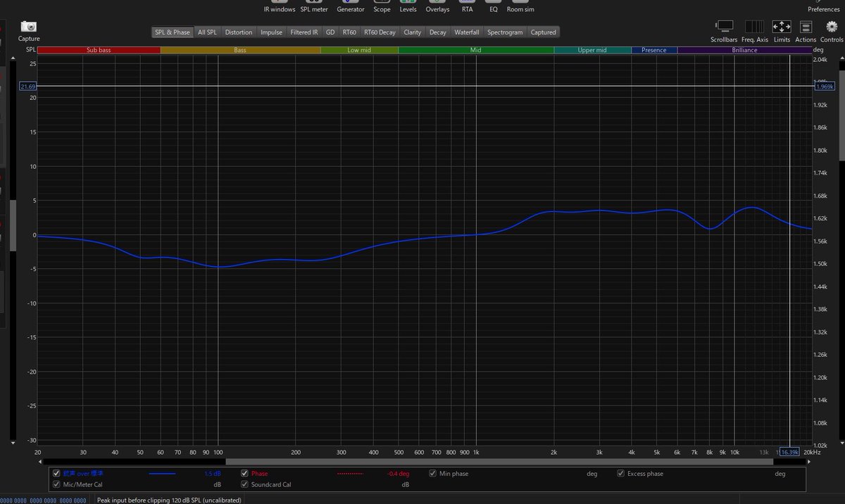Screen dimensions: 845x504
Task: Toggle the Scrollbars icon
Action: [x=725, y=27]
